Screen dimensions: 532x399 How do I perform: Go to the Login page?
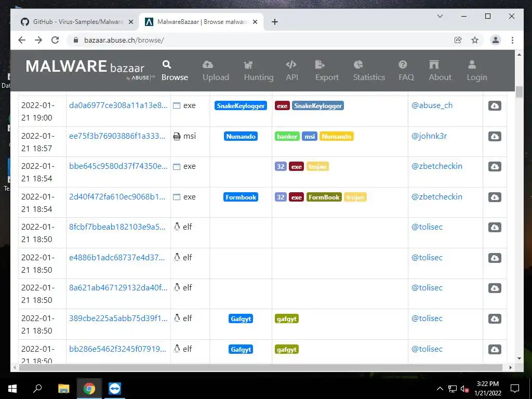477,71
